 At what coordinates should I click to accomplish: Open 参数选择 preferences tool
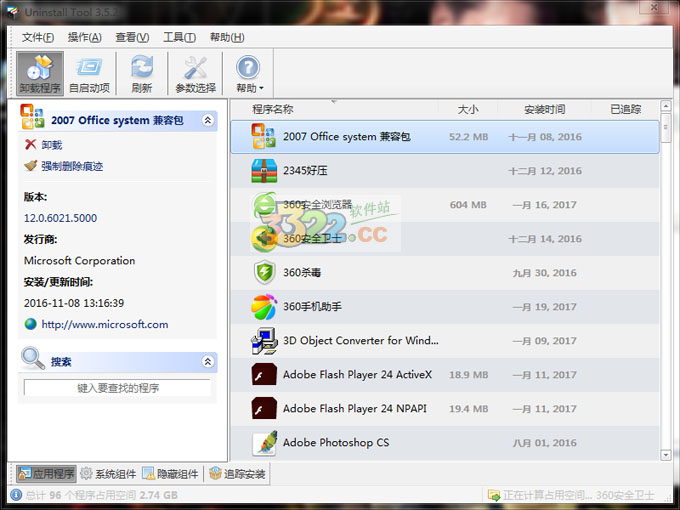[x=195, y=73]
